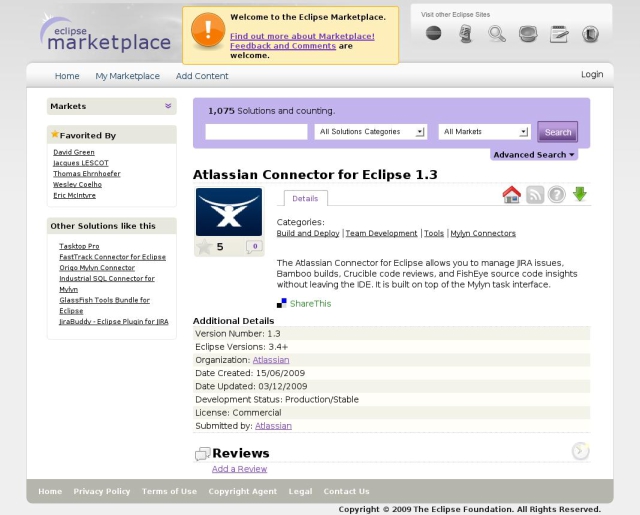Expand Advanced Search options

click(534, 155)
